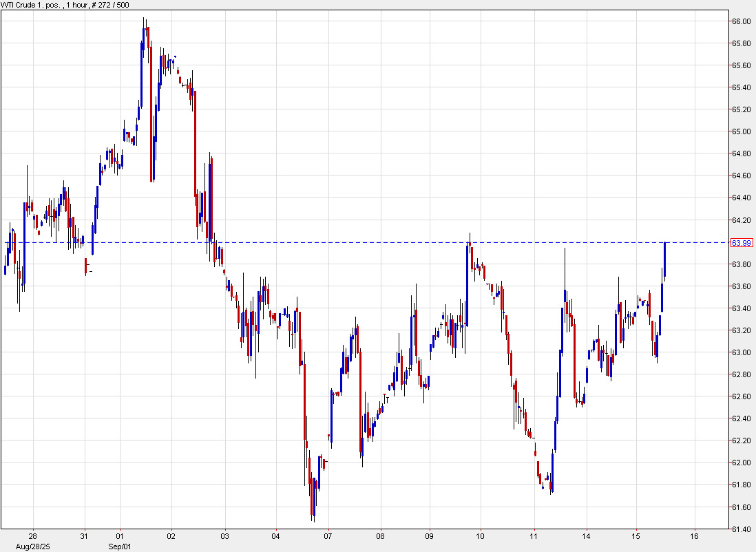Click the Sep/01 date label
This screenshot has height=552, width=756.
119,546
